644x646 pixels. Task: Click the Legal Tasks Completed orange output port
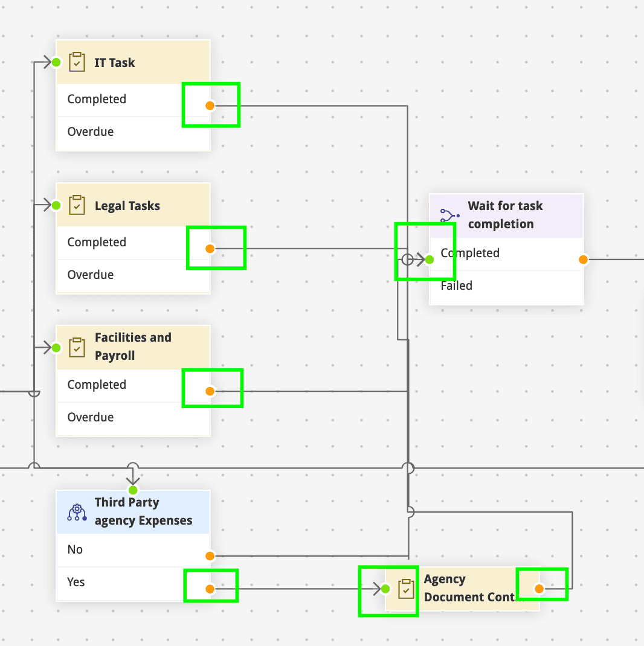pyautogui.click(x=210, y=249)
